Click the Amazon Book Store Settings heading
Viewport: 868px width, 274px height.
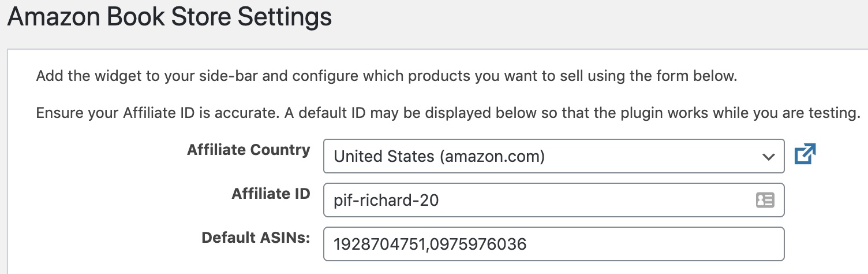[170, 17]
